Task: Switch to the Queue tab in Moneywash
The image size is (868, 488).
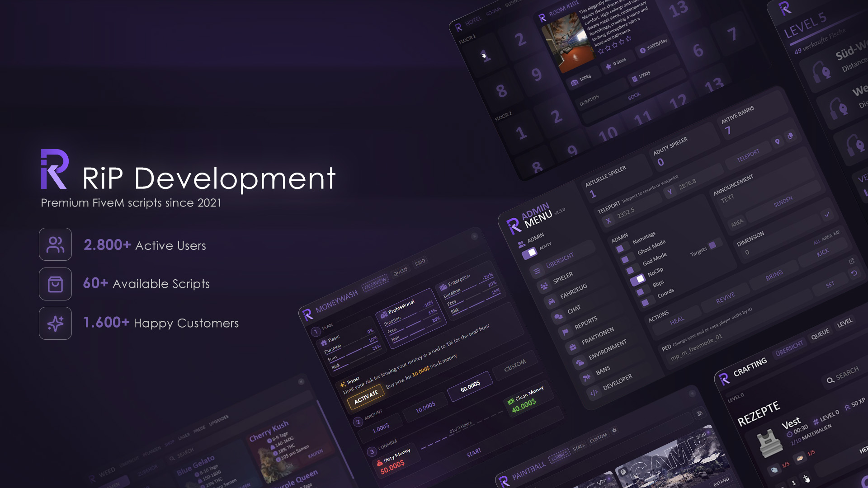Action: 401,271
